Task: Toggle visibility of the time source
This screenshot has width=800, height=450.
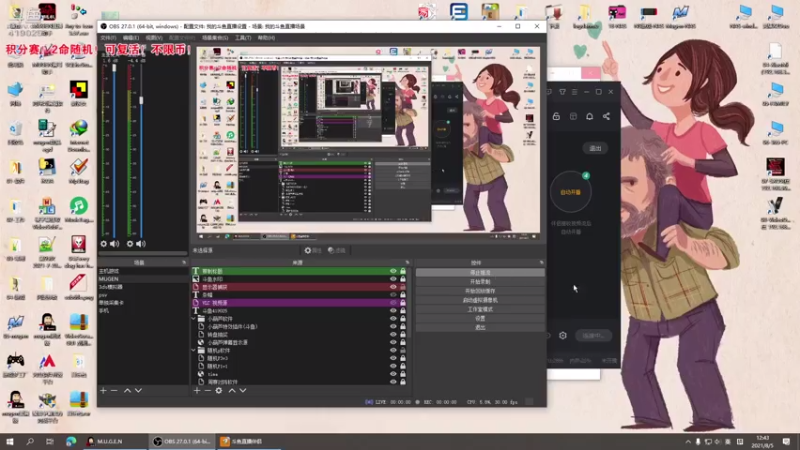Action: pyautogui.click(x=393, y=374)
